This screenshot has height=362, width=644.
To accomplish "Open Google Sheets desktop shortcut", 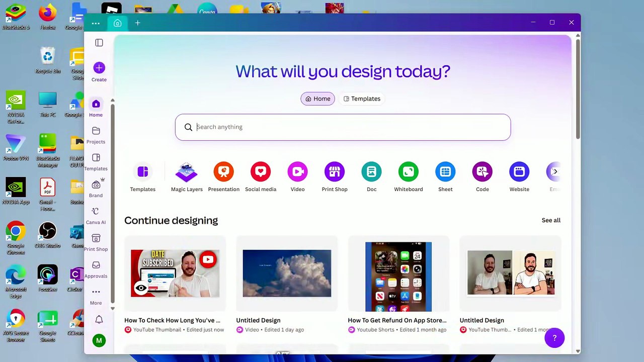I will 48,326.
